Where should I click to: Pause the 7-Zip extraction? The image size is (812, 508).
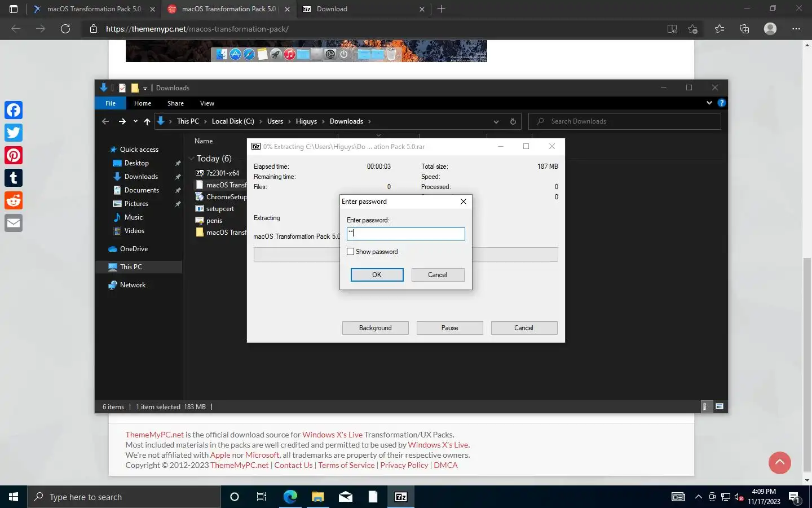pos(450,328)
